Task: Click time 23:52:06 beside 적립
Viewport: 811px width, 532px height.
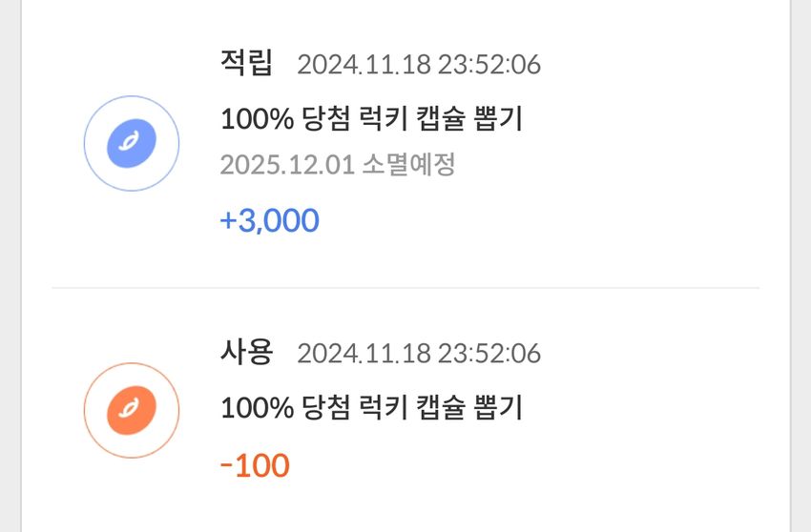Action: coord(489,65)
